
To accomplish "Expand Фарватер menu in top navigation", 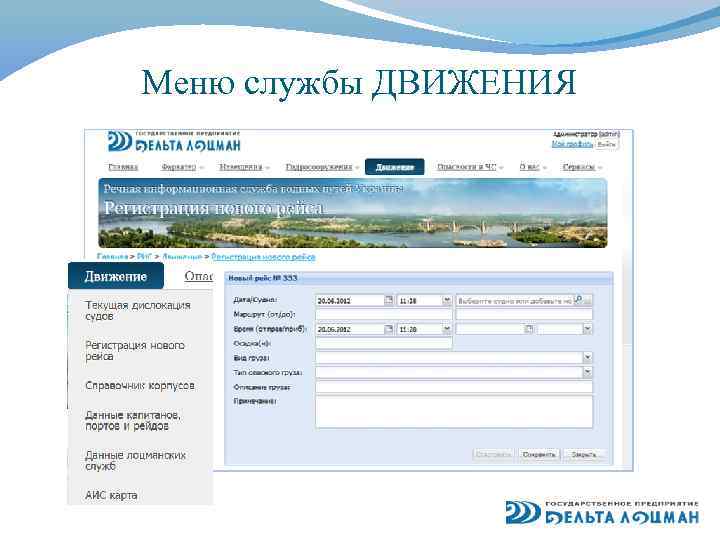I will pyautogui.click(x=182, y=167).
